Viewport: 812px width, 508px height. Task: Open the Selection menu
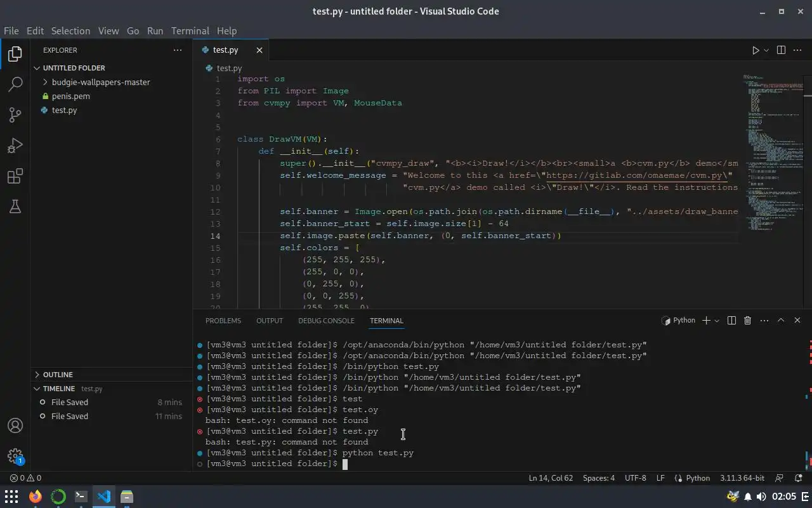pos(70,30)
